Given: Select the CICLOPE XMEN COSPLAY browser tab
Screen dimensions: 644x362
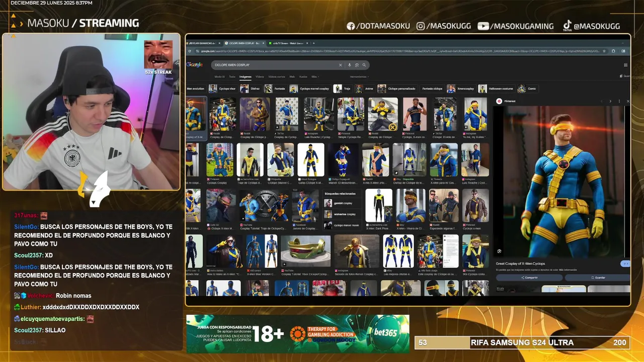Looking at the screenshot, I should (x=245, y=43).
